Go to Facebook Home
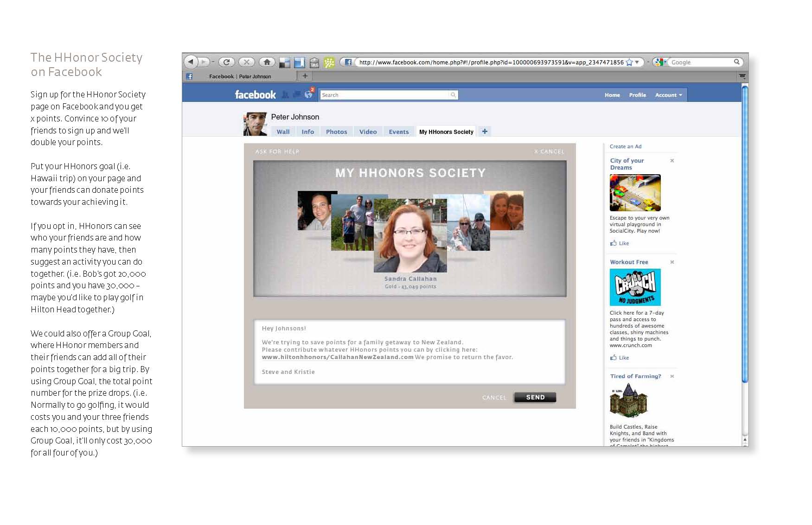Image resolution: width=812 pixels, height=525 pixels. [612, 95]
